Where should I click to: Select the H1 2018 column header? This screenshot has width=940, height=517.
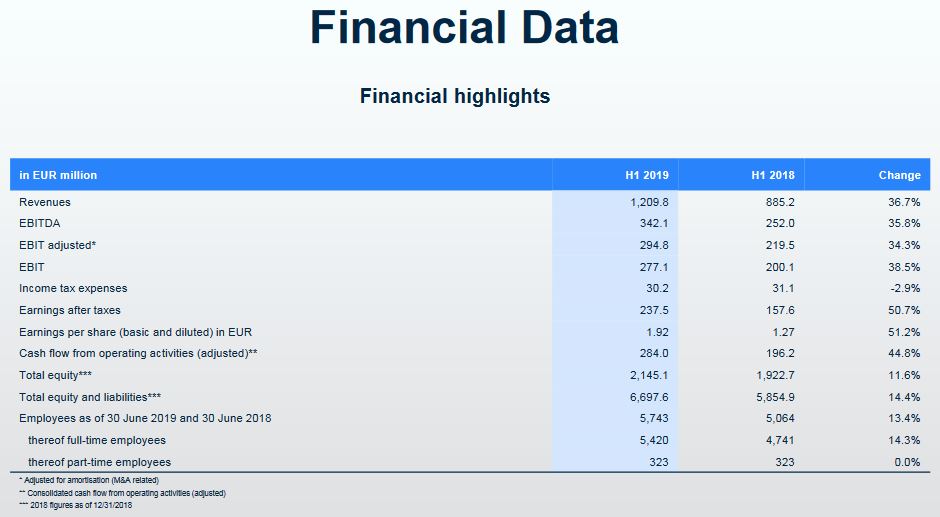[773, 175]
